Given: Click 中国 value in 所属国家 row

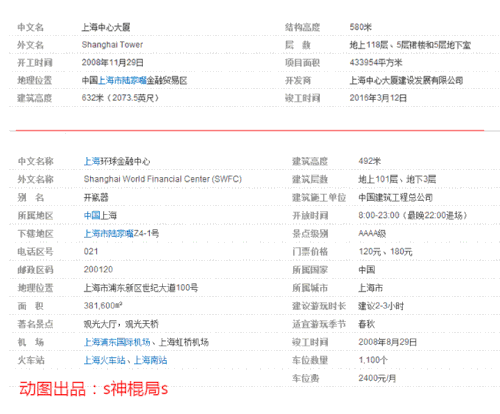Looking at the screenshot, I should coord(367,269).
